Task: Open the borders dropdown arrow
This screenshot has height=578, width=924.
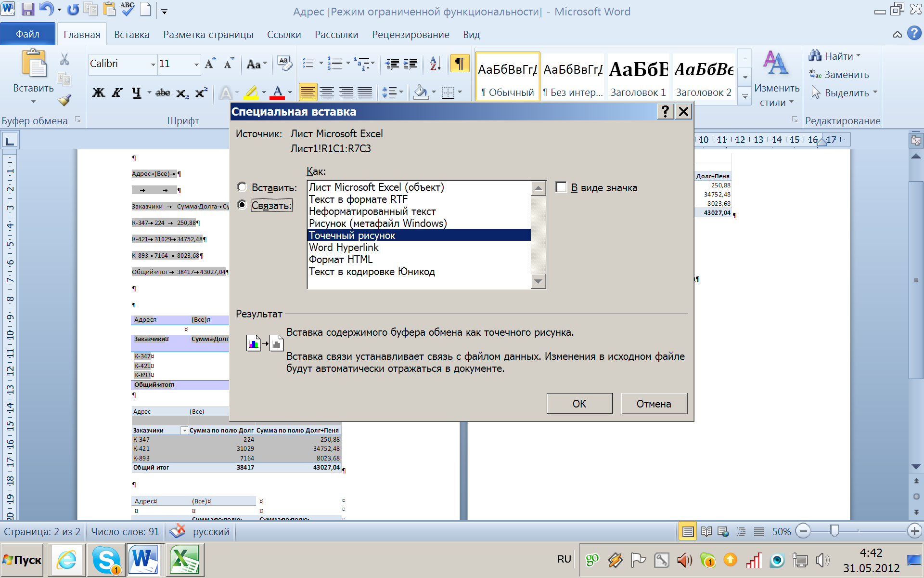Action: [x=460, y=92]
